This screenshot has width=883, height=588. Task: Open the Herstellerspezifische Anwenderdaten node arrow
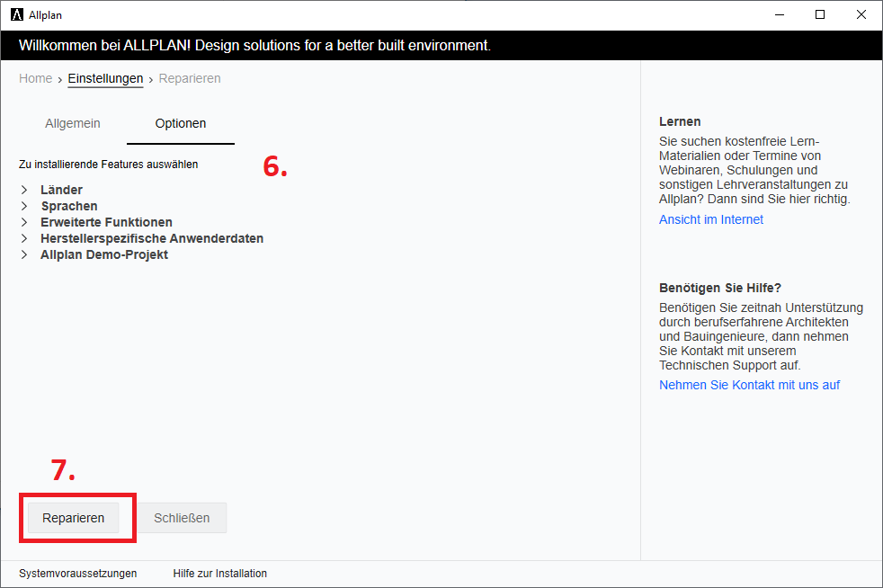[23, 238]
